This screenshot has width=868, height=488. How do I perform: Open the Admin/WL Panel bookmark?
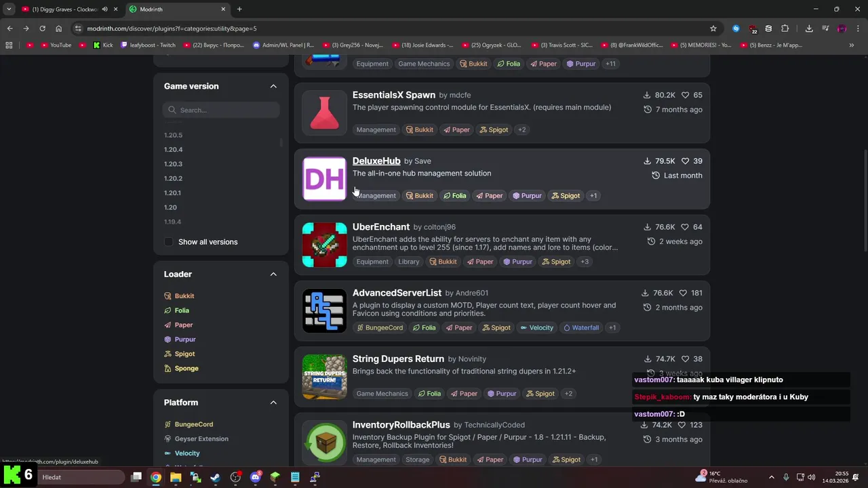pos(283,45)
